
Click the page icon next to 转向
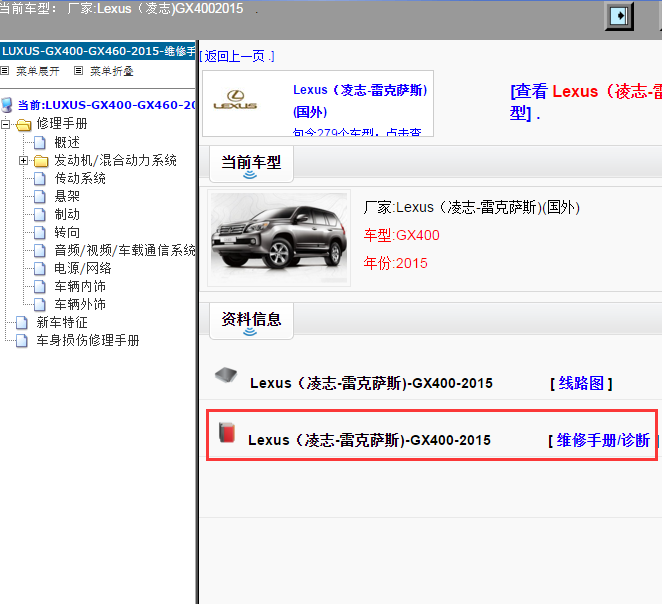click(40, 233)
